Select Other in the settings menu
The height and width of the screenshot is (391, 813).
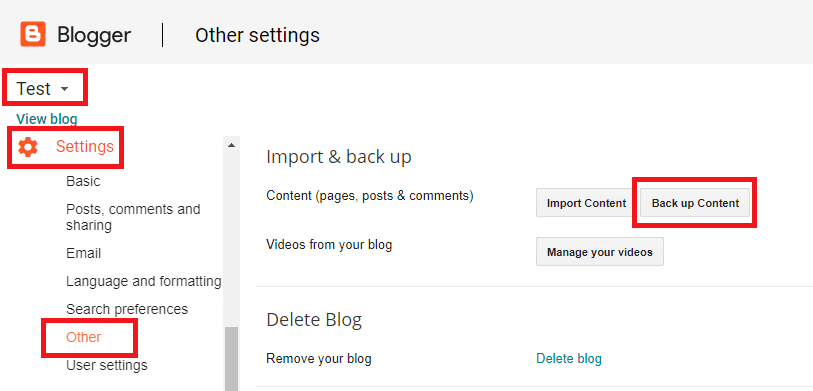83,338
